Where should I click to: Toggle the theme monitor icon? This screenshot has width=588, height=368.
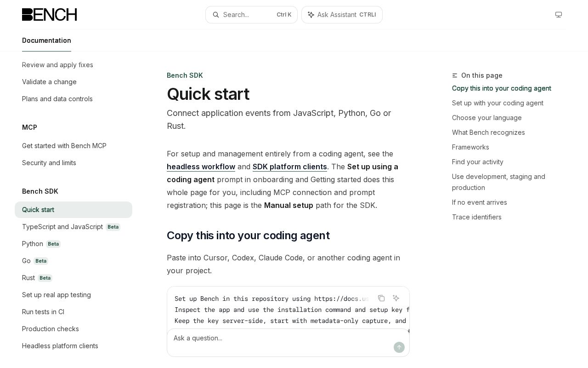click(x=559, y=15)
